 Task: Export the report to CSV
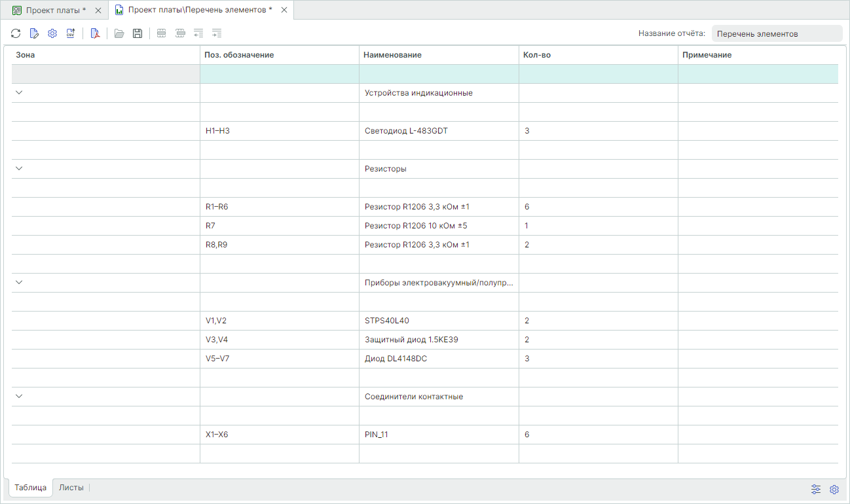(x=71, y=33)
